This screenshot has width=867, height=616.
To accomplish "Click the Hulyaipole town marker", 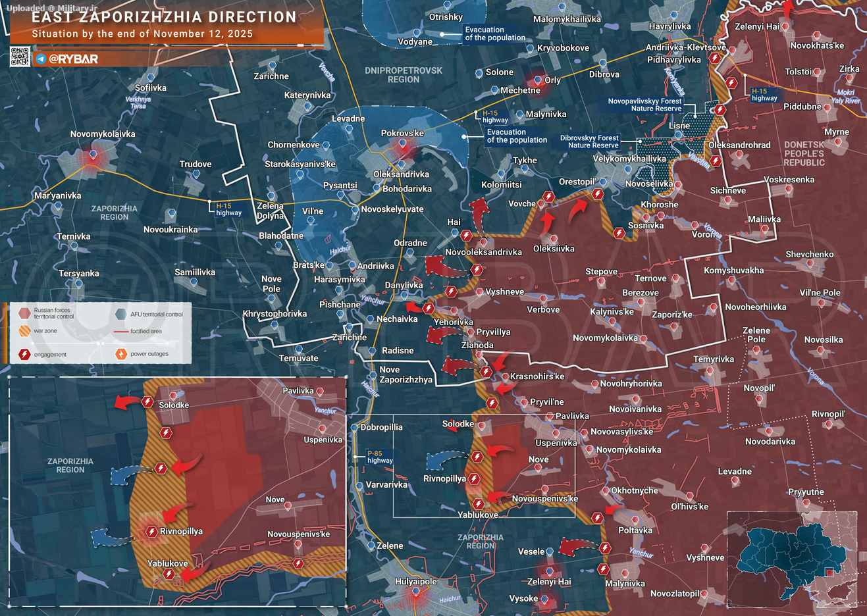I will (x=415, y=593).
